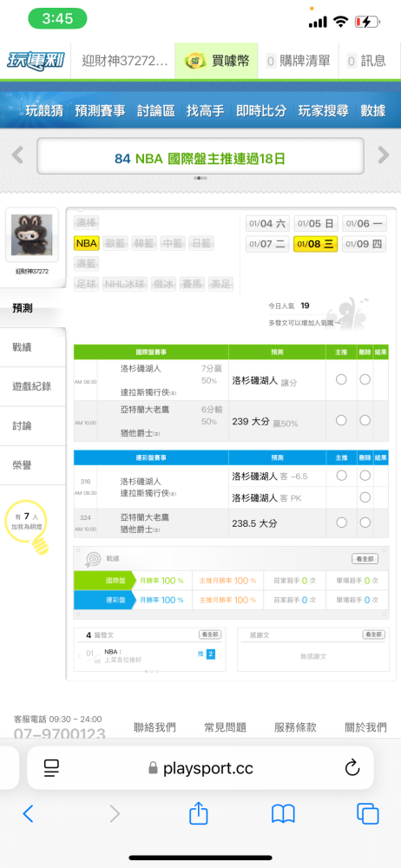This screenshot has height=868, width=401.
Task: Switch to the 討論 sidebar tab
Action: (x=33, y=425)
